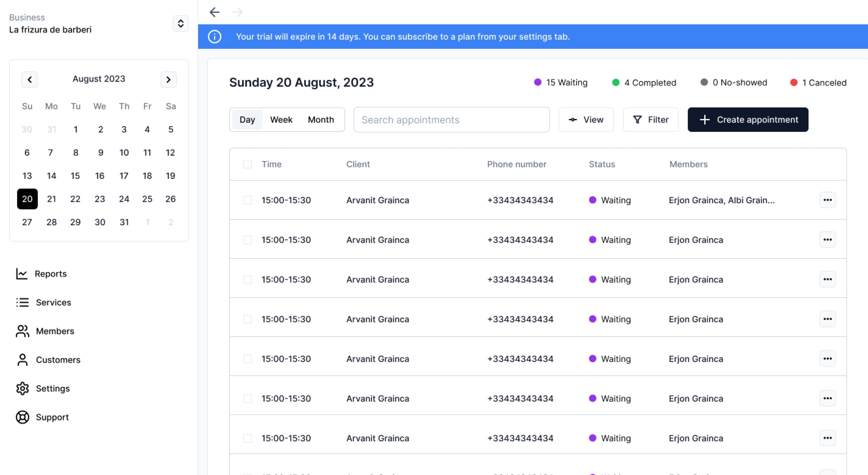Click the Time column header
The image size is (868, 475).
(x=272, y=164)
